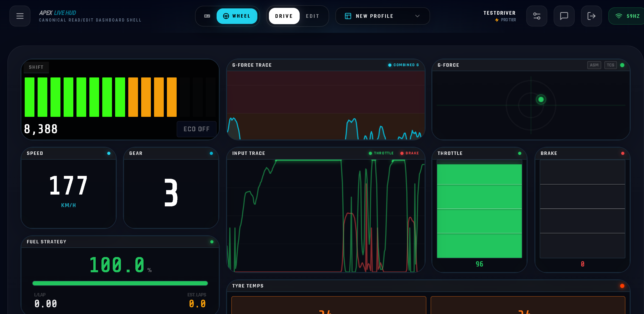Click the APEX LIVE HUD logo
Image resolution: width=644 pixels, height=314 pixels.
(58, 13)
